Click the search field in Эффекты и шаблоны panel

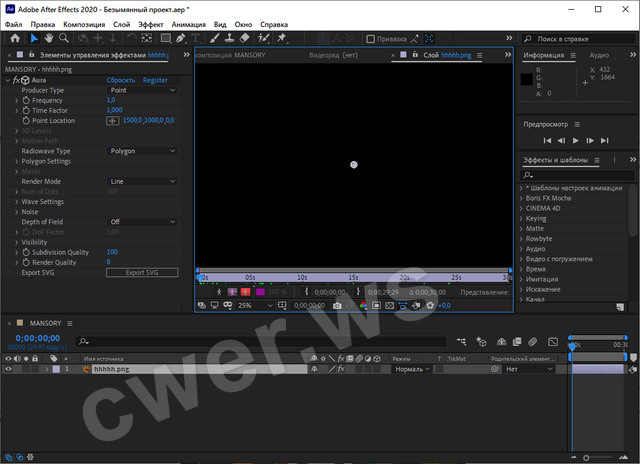coord(580,174)
